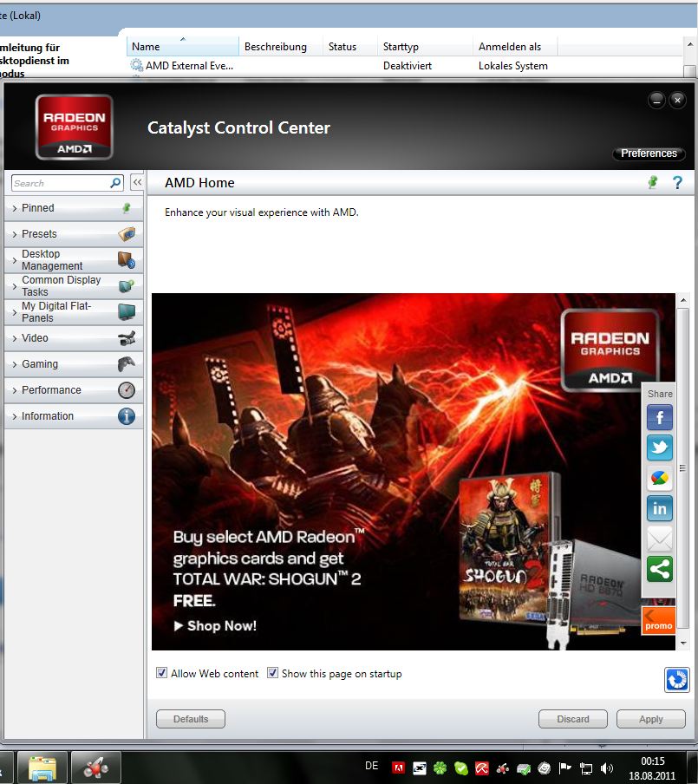Click the Twitter share icon
This screenshot has height=784, width=698.
660,448
